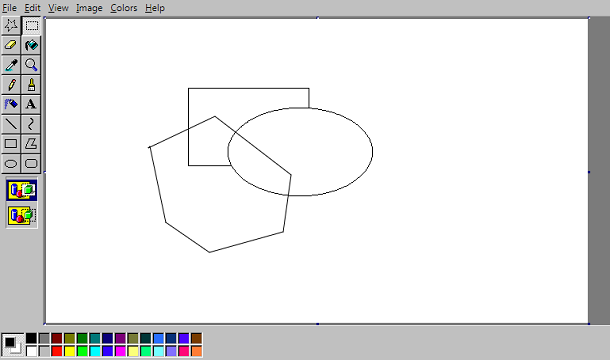Enable the transparent selection mode option

pos(22,215)
